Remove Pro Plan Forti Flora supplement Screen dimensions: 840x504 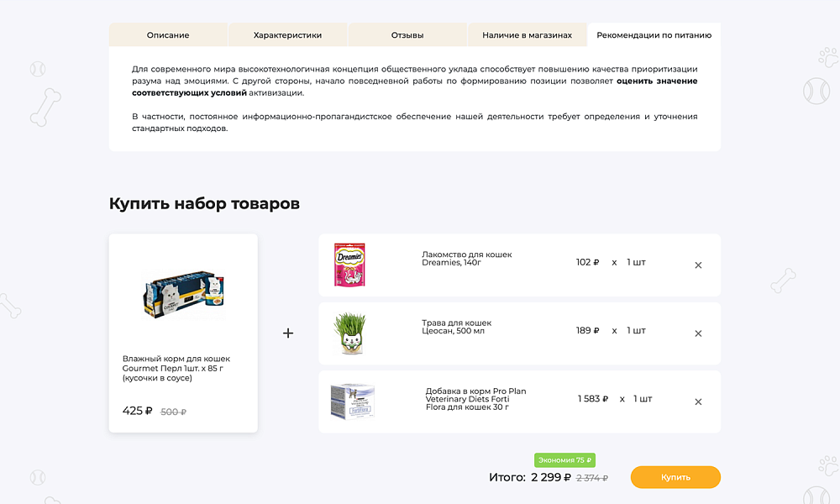pos(698,402)
